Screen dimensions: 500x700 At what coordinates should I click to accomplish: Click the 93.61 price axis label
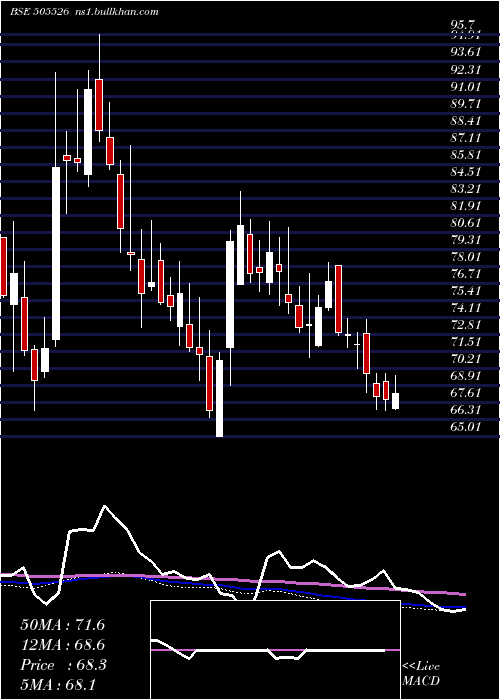pyautogui.click(x=466, y=52)
